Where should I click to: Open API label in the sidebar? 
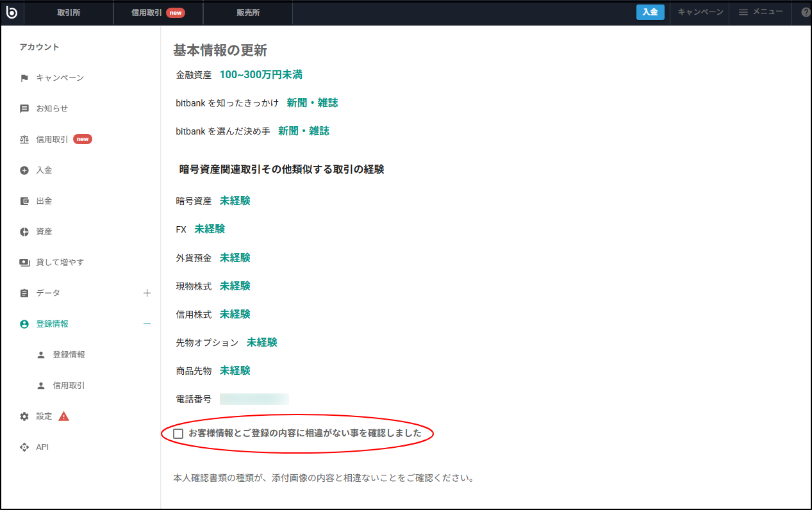pos(42,447)
